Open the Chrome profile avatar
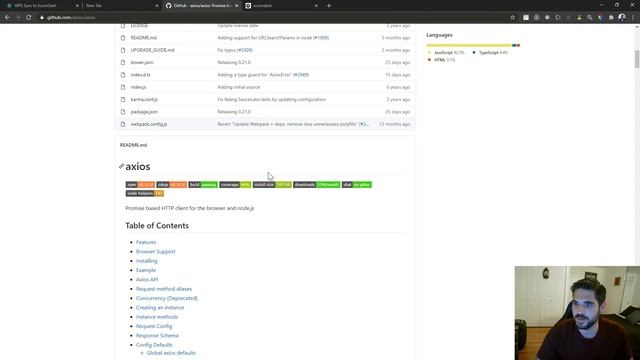This screenshot has width=640, height=360. [622, 17]
